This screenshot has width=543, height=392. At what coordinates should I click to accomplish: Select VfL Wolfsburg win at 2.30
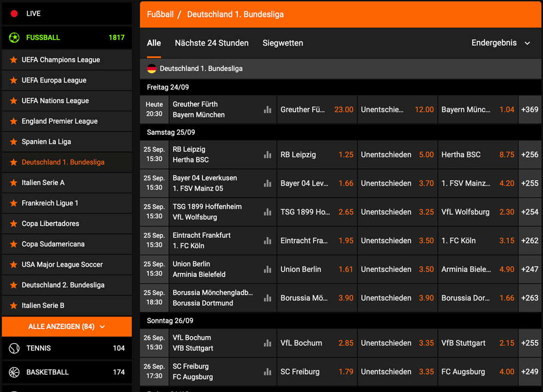478,212
